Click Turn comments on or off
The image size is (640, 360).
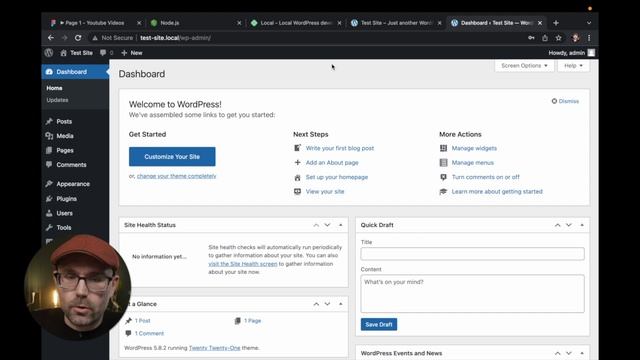coord(485,177)
